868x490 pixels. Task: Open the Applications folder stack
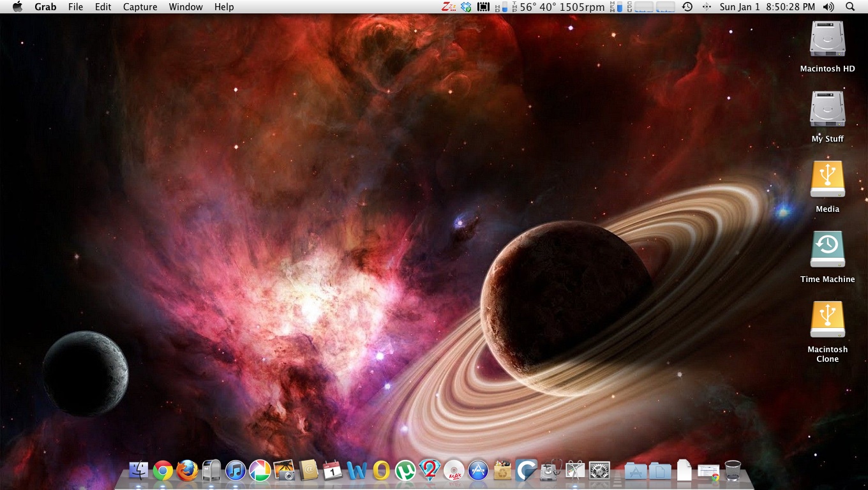tap(636, 471)
